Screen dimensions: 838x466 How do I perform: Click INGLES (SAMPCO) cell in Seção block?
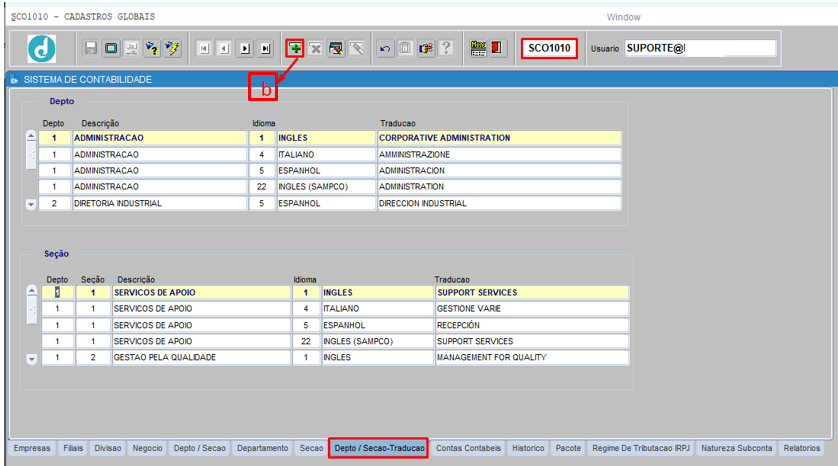click(x=377, y=341)
